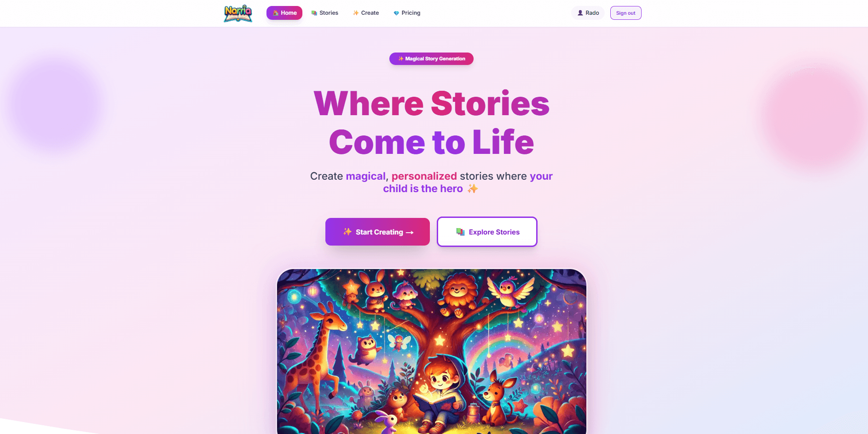
Task: Click the Start Creating button
Action: point(377,232)
